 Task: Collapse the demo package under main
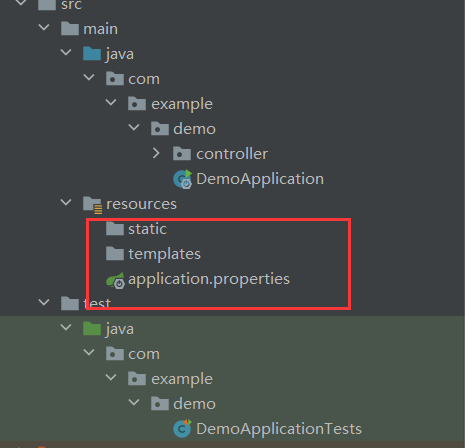pos(134,127)
